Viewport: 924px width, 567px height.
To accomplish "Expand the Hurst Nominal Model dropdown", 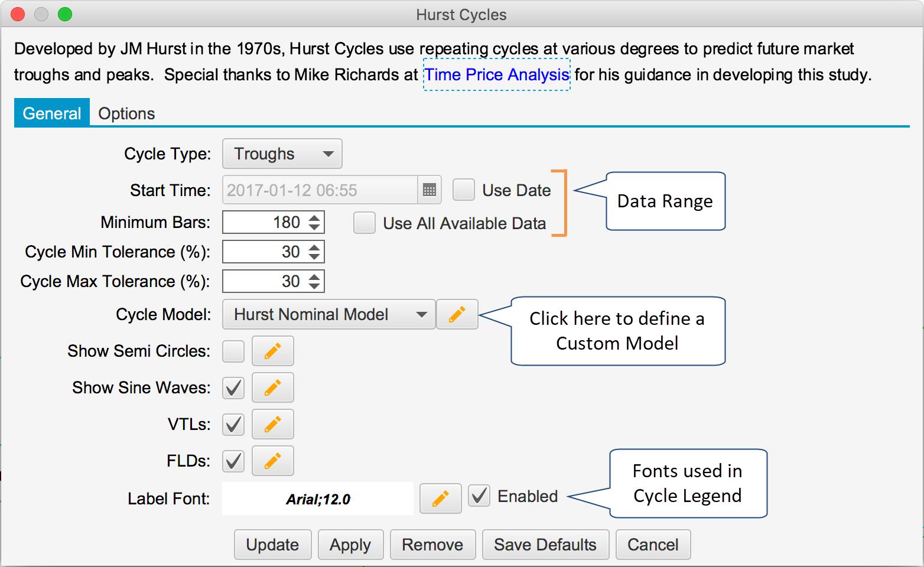I will click(x=328, y=314).
